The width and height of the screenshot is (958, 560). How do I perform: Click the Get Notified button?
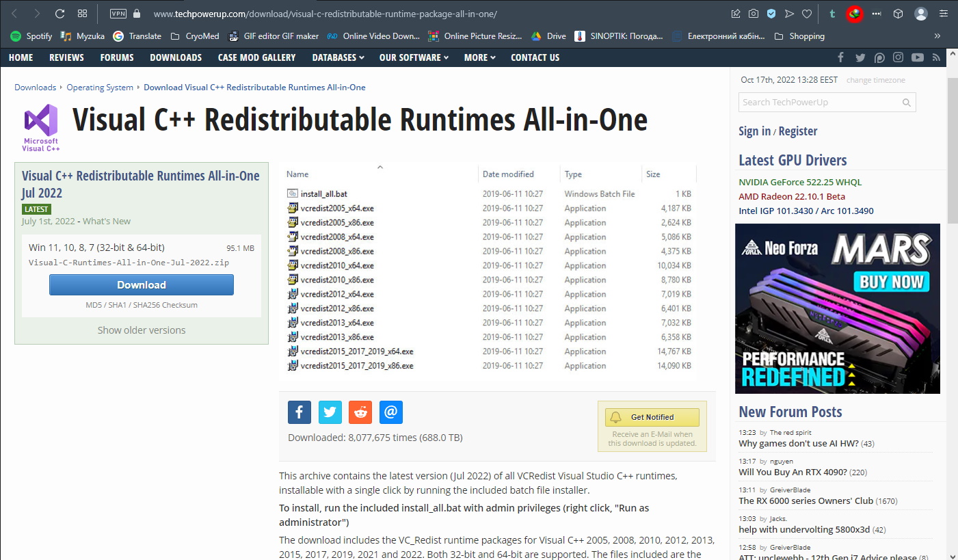coord(652,417)
